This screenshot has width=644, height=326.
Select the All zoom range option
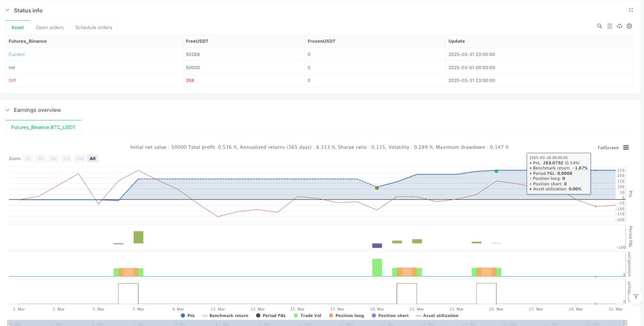click(93, 159)
